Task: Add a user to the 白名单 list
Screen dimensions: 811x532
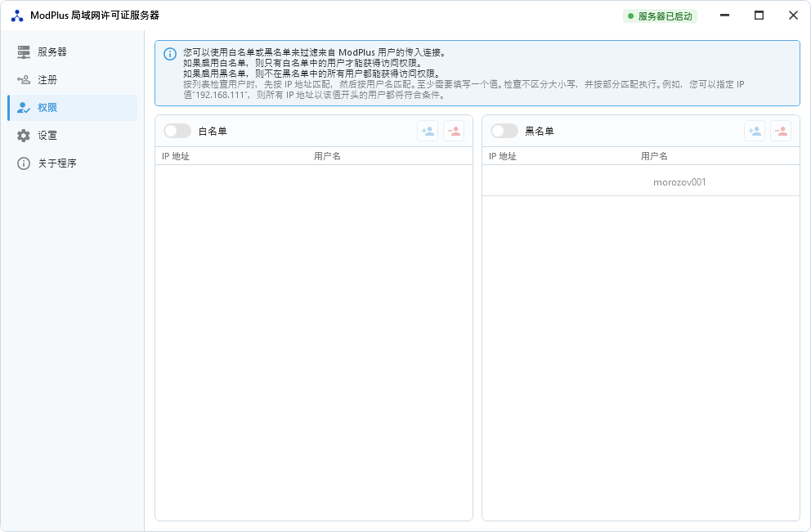Action: point(428,131)
